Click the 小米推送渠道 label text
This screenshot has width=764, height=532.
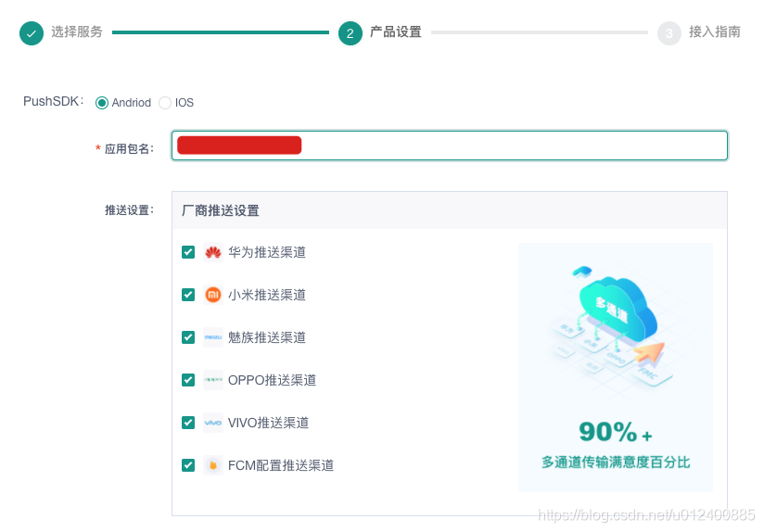pos(267,295)
